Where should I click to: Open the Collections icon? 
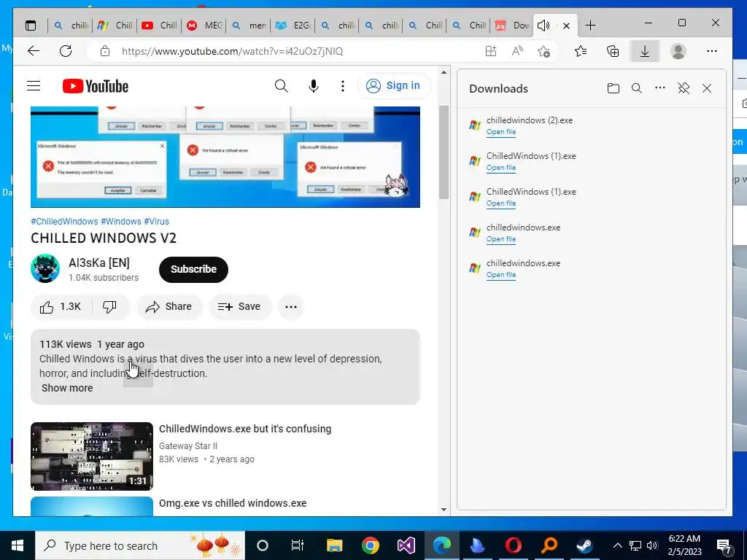click(x=613, y=51)
